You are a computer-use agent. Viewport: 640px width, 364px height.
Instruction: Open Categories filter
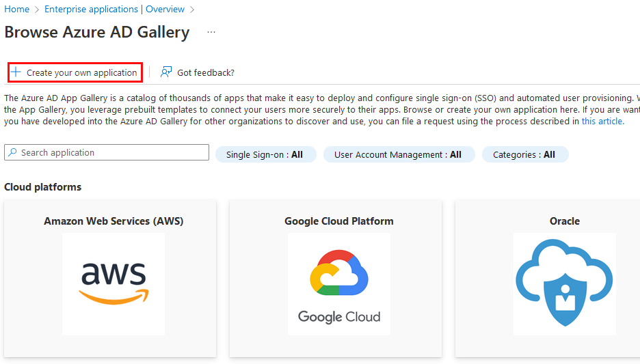pyautogui.click(x=525, y=154)
